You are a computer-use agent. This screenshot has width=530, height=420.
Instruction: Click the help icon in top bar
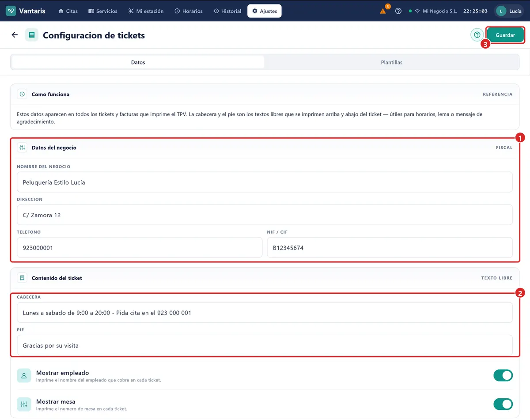pos(398,11)
